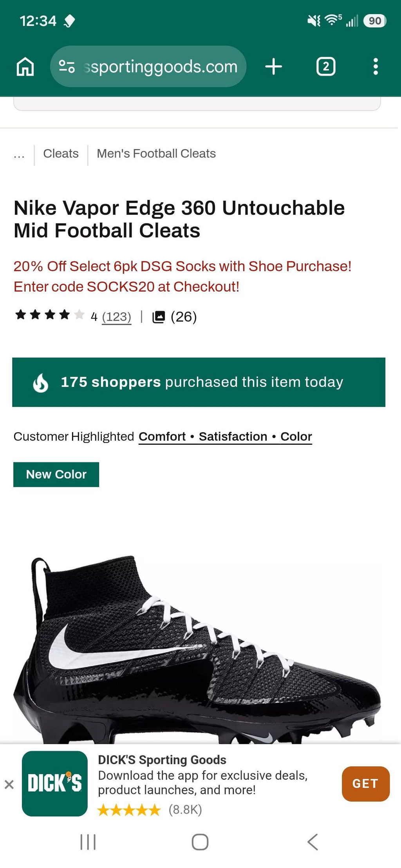Select the Comfort customer highlight
Screen dimensions: 401x868
pyautogui.click(x=162, y=437)
